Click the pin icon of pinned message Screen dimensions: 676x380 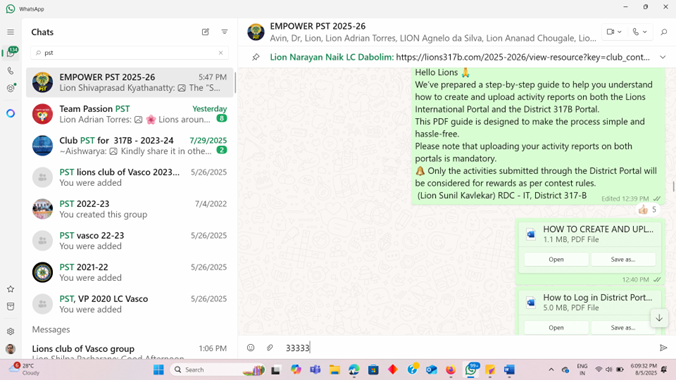click(256, 57)
